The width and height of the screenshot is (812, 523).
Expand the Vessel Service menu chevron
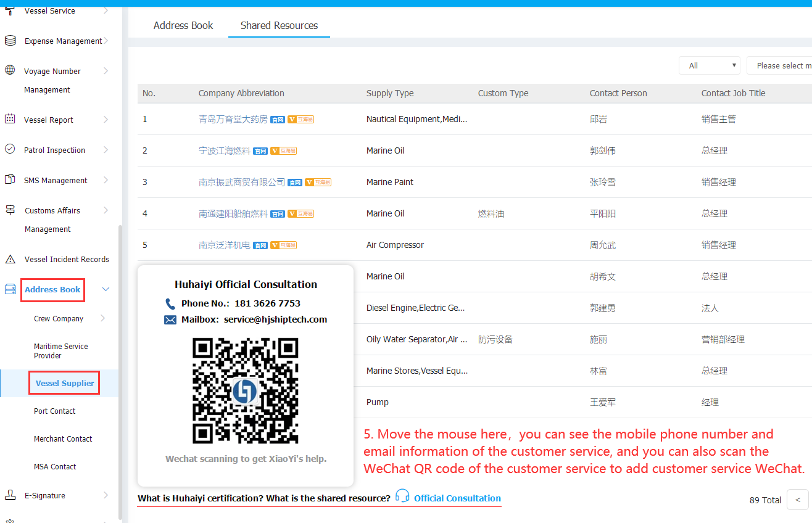(x=106, y=10)
